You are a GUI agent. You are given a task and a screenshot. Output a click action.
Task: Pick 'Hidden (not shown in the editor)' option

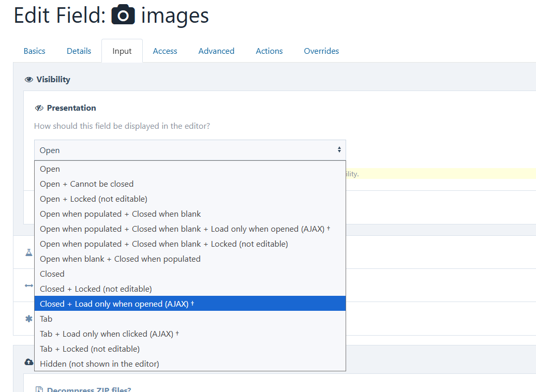tap(99, 364)
